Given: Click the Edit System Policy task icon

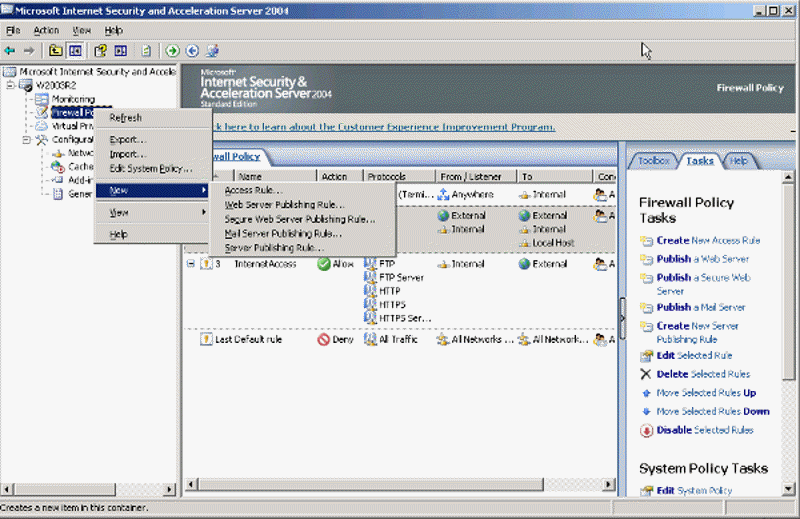Looking at the screenshot, I should (x=646, y=491).
